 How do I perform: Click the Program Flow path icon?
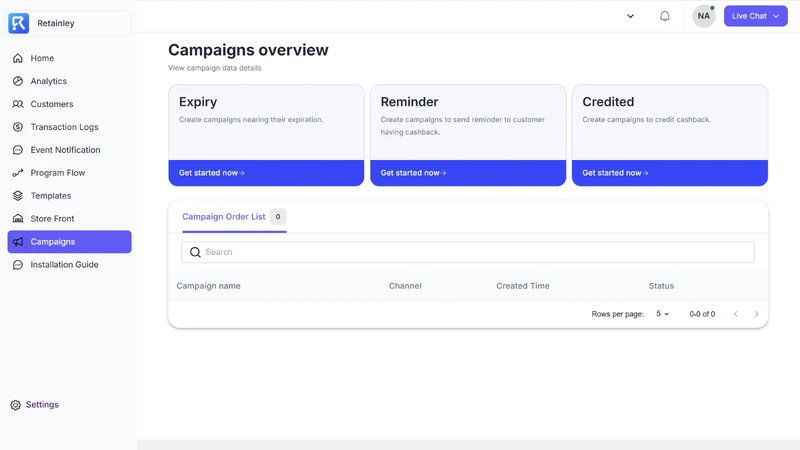(x=18, y=173)
